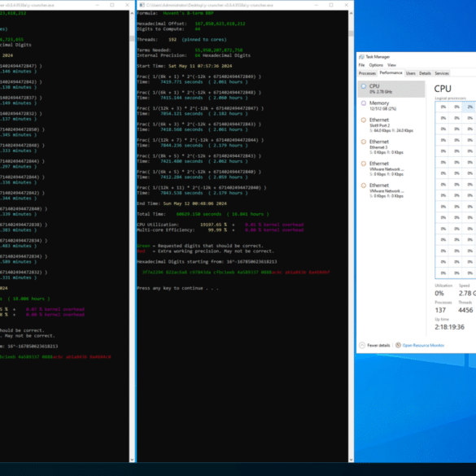Switch to the Details tab
476x476 pixels.
(x=425, y=73)
